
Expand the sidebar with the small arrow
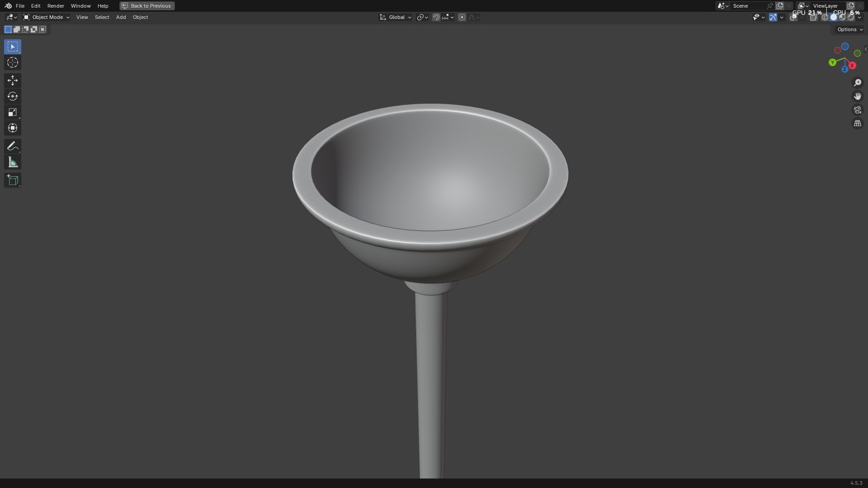865,49
